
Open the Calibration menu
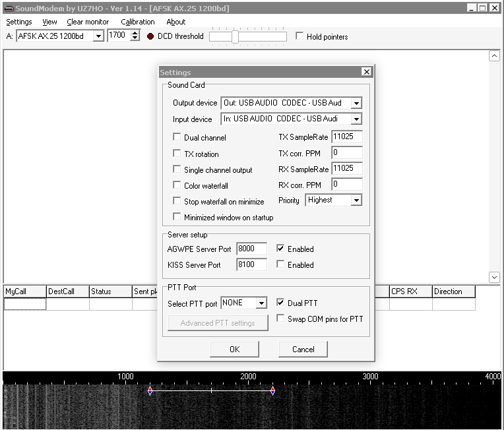138,22
